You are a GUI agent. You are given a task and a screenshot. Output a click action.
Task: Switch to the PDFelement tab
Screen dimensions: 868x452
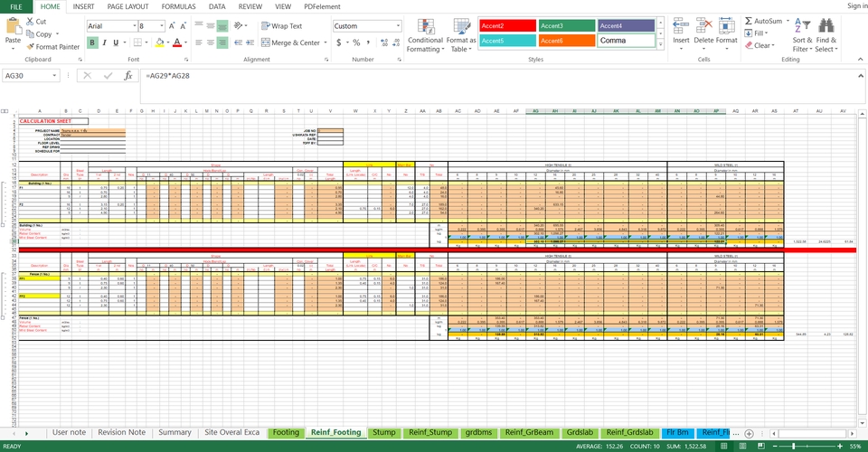pyautogui.click(x=322, y=6)
